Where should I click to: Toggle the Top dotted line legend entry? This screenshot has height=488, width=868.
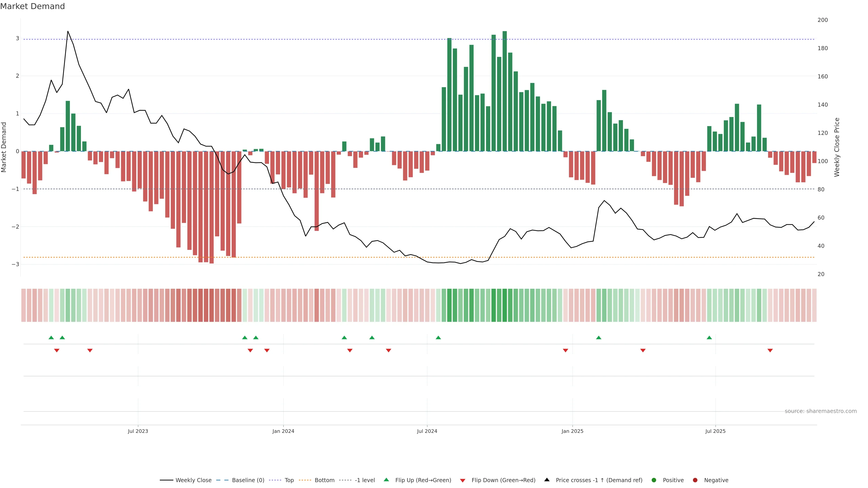pyautogui.click(x=289, y=480)
